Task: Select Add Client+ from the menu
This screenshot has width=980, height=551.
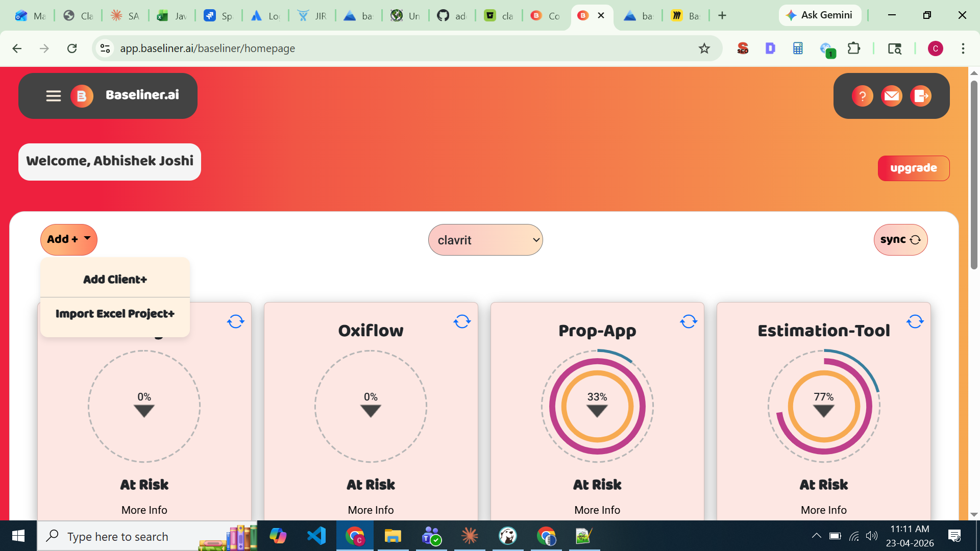Action: (115, 280)
